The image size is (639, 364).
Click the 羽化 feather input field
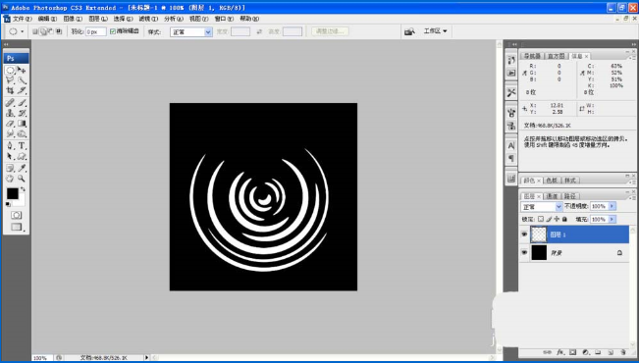[x=96, y=31]
